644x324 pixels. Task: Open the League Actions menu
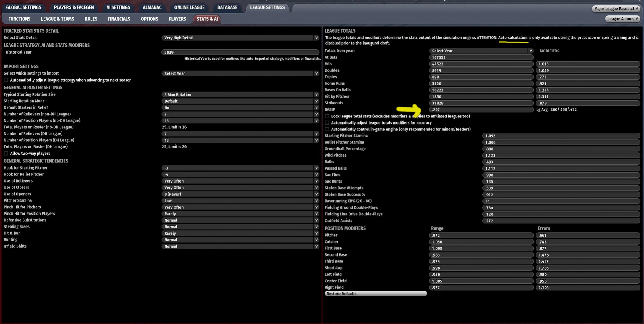click(622, 19)
